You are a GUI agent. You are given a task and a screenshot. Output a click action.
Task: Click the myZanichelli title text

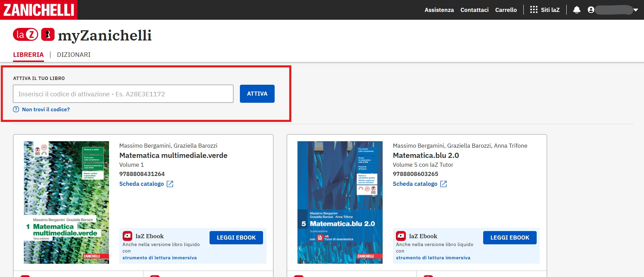105,35
